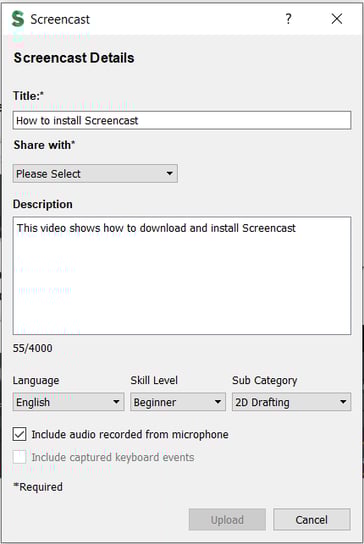Image resolution: width=364 pixels, height=544 pixels.
Task: Open the Sub Category 2D Drafting dropdown
Action: (291, 402)
